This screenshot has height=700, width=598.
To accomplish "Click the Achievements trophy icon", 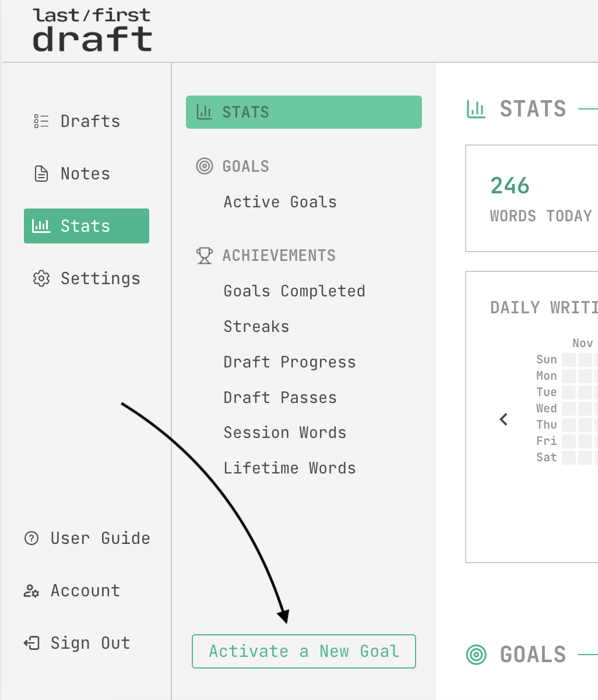I will coord(205,256).
